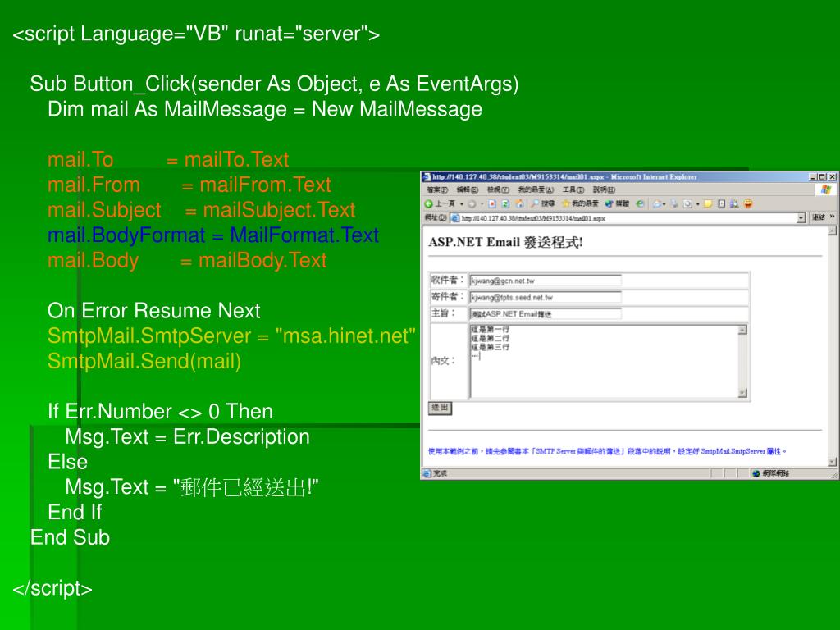The height and width of the screenshot is (630, 840).
Task: Open the Edit (編輯) menu
Action: point(467,189)
